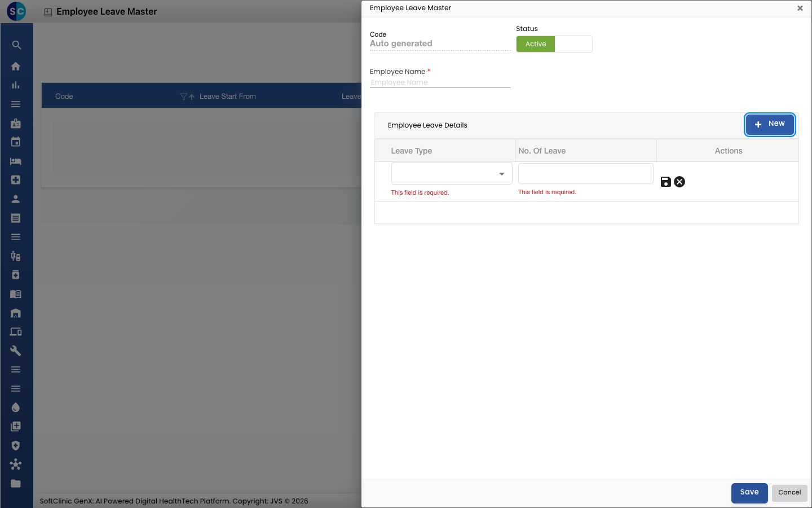Open the folder icon in sidebar
The height and width of the screenshot is (508, 812).
tap(16, 483)
